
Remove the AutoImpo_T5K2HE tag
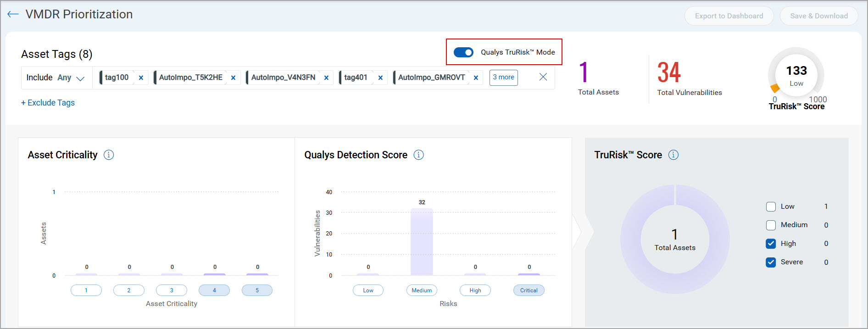click(x=233, y=78)
